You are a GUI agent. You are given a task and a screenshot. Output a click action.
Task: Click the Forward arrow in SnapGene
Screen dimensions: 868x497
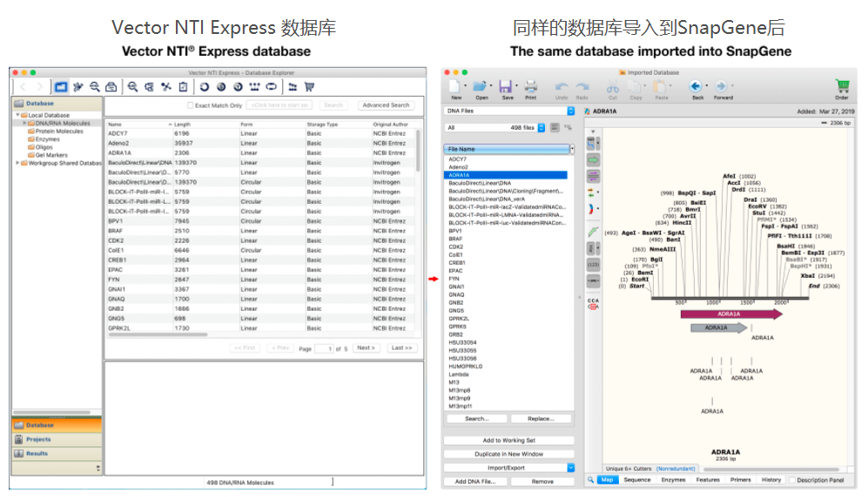point(721,86)
